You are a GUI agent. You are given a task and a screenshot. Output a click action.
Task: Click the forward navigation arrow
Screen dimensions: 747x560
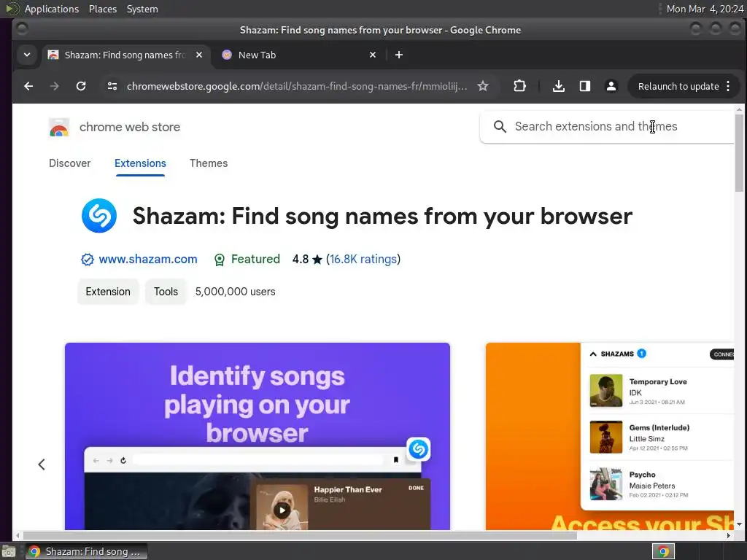click(x=54, y=86)
